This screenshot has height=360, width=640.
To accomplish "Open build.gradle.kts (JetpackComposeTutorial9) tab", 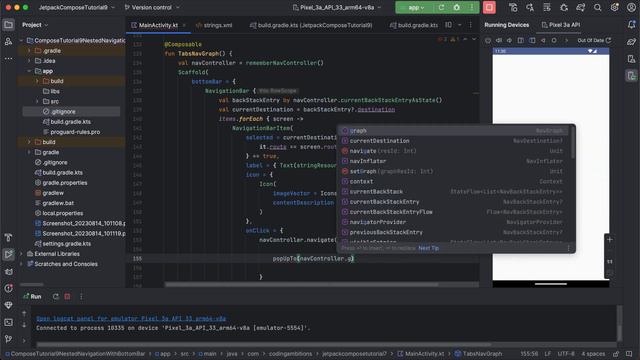I will click(x=311, y=25).
